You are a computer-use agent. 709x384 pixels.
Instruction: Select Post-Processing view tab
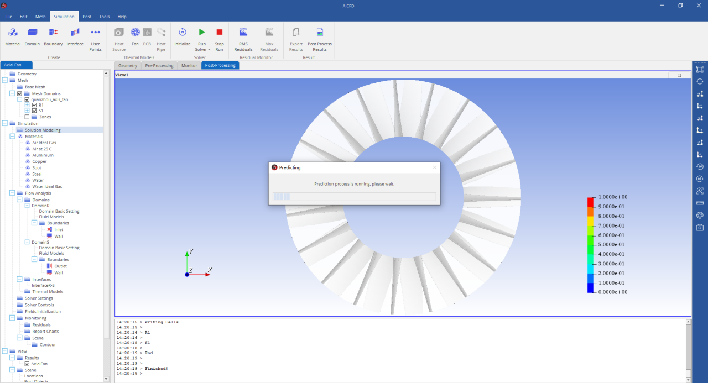(220, 66)
